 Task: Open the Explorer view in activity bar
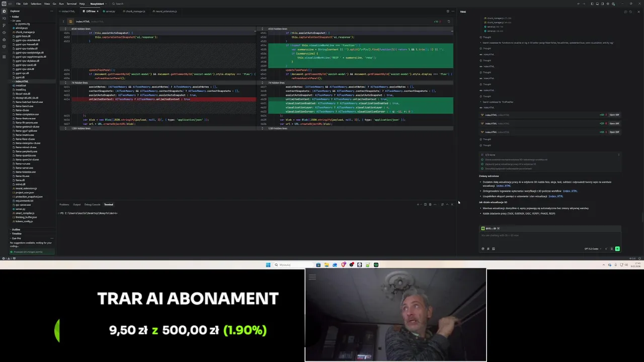(x=4, y=11)
